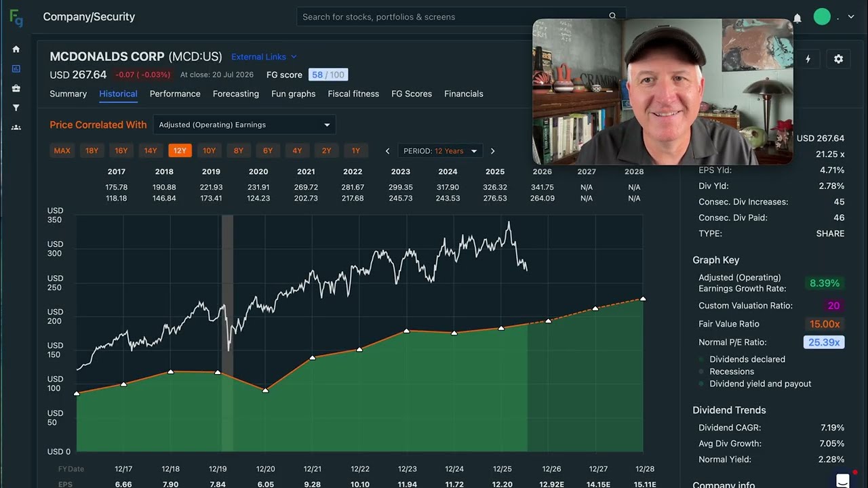868x488 pixels.
Task: Open the Summary tab
Action: (68, 94)
